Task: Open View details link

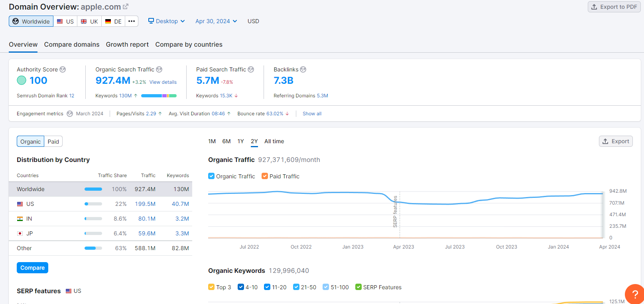Action: point(163,82)
